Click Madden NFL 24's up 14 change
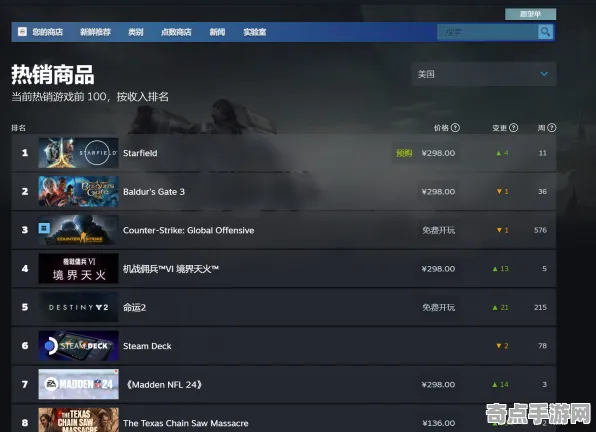The width and height of the screenshot is (596, 432). click(x=501, y=385)
